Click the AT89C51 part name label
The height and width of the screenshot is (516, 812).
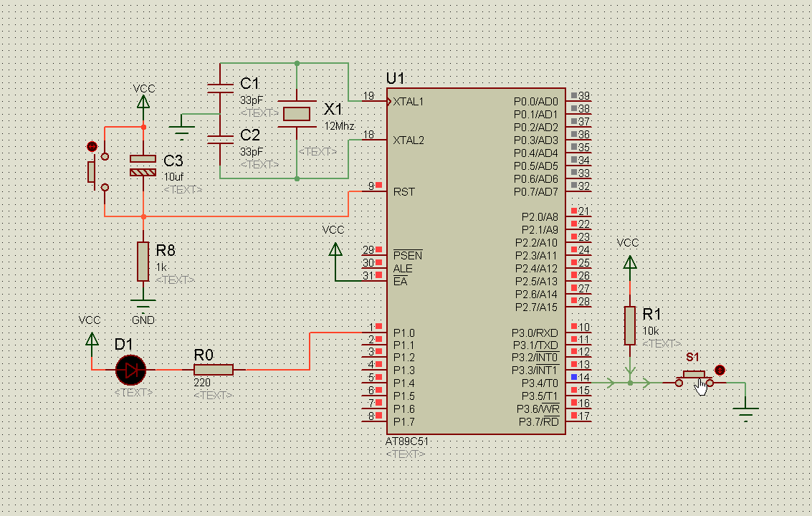407,441
